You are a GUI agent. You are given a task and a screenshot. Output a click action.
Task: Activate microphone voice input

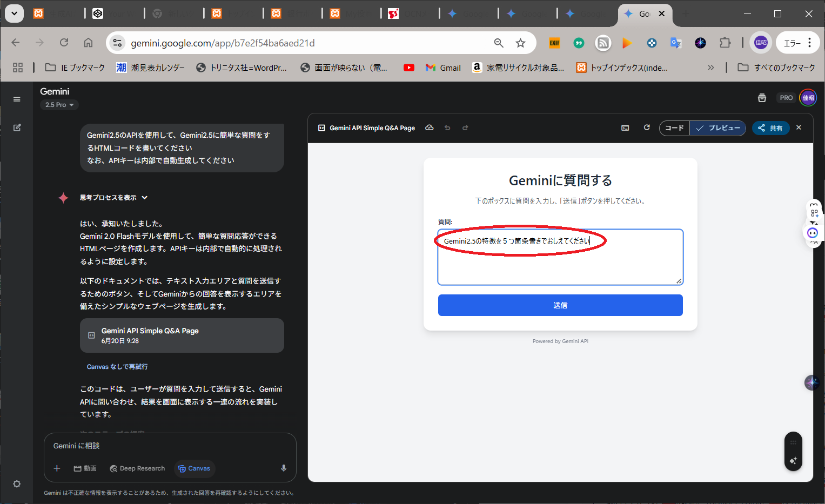tap(284, 468)
